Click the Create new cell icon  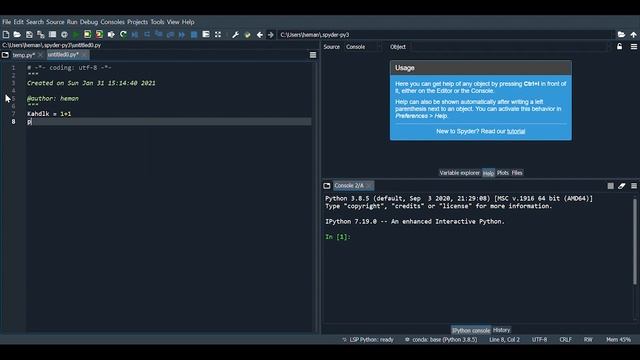click(x=52, y=35)
